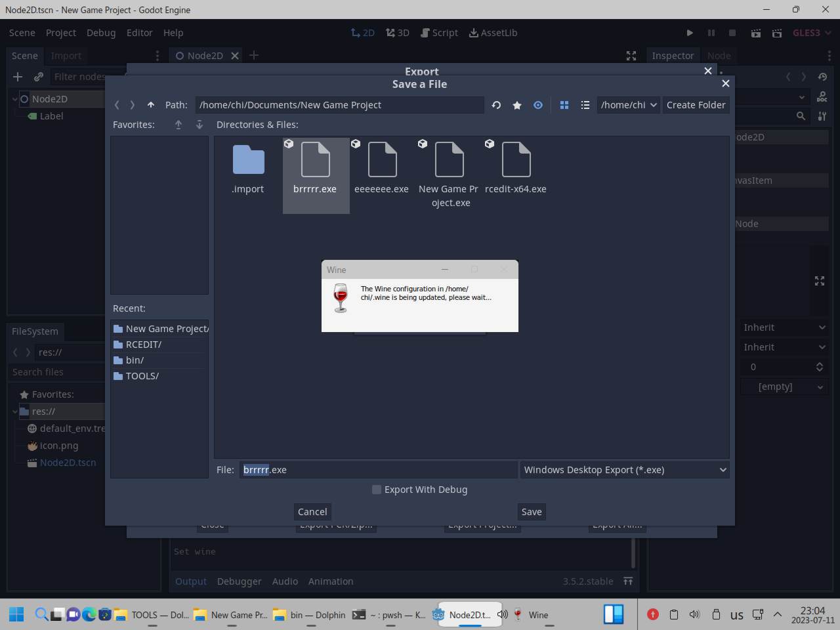Toggle hidden files visibility eye icon
Viewport: 840px width, 630px height.
tap(538, 105)
